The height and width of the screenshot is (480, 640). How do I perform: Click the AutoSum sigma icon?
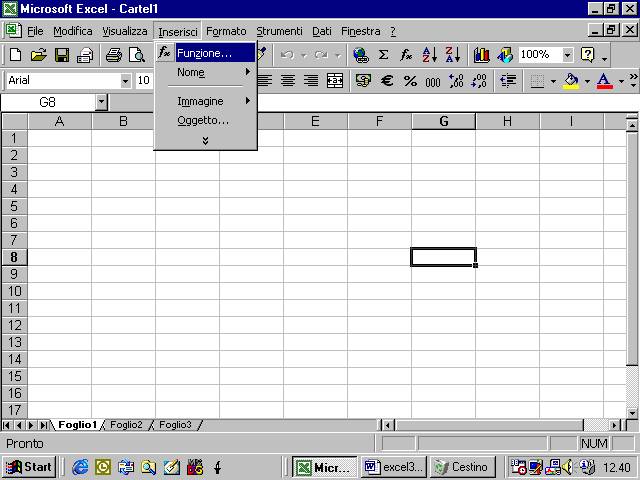383,55
